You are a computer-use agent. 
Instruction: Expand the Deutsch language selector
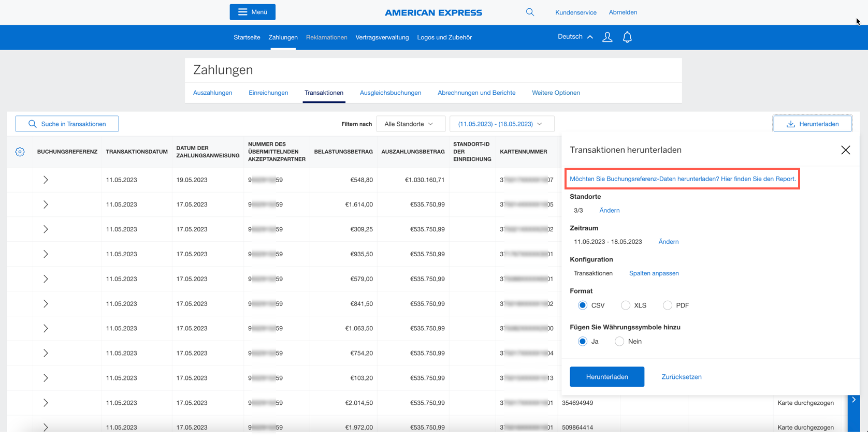(575, 37)
